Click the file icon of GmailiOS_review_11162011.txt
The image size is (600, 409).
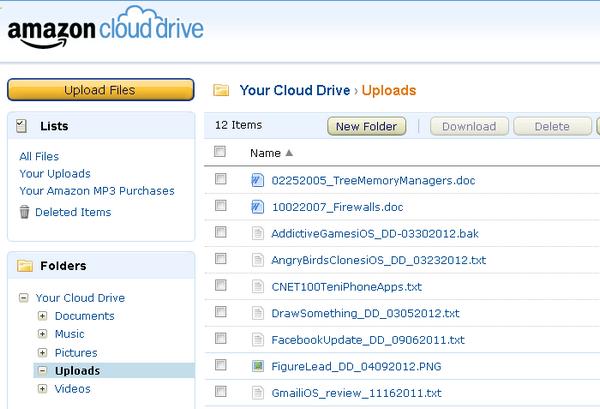point(258,393)
